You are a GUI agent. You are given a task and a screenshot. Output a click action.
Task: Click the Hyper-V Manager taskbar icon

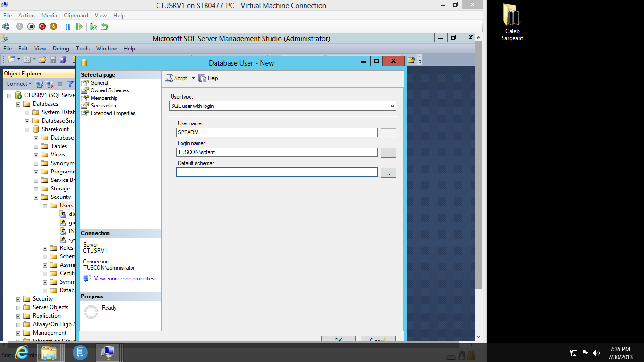click(x=80, y=352)
